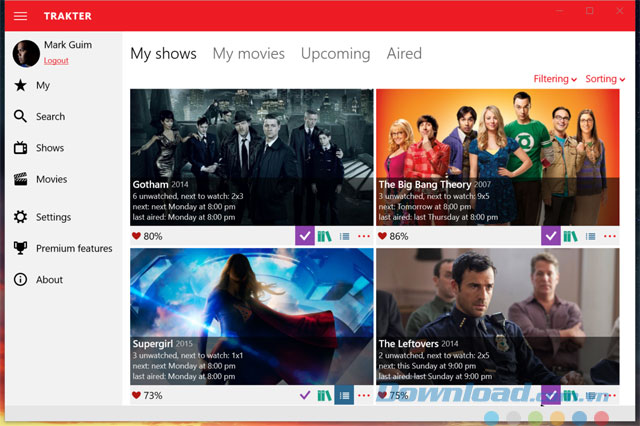The width and height of the screenshot is (640, 426).
Task: Click the Mark Guim user name
Action: click(x=68, y=44)
